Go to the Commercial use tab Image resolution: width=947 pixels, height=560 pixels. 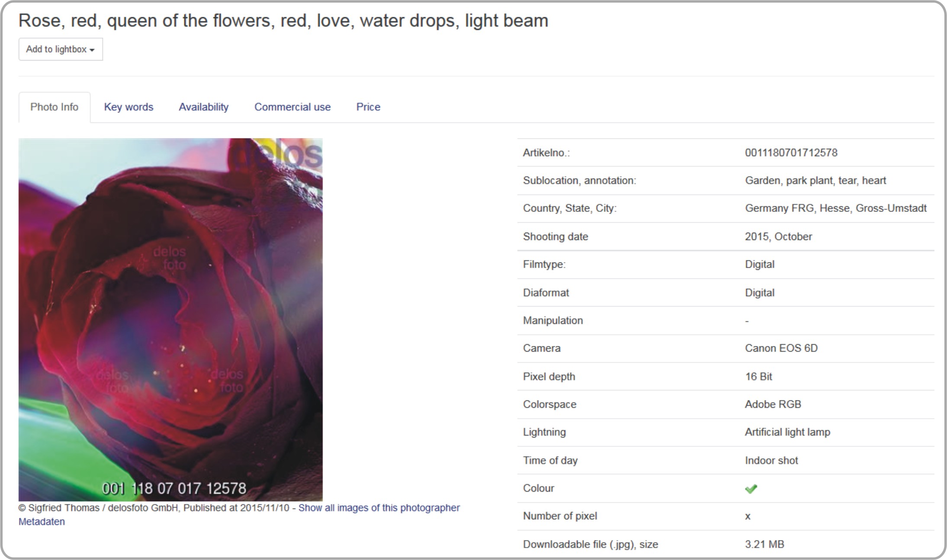(x=292, y=107)
